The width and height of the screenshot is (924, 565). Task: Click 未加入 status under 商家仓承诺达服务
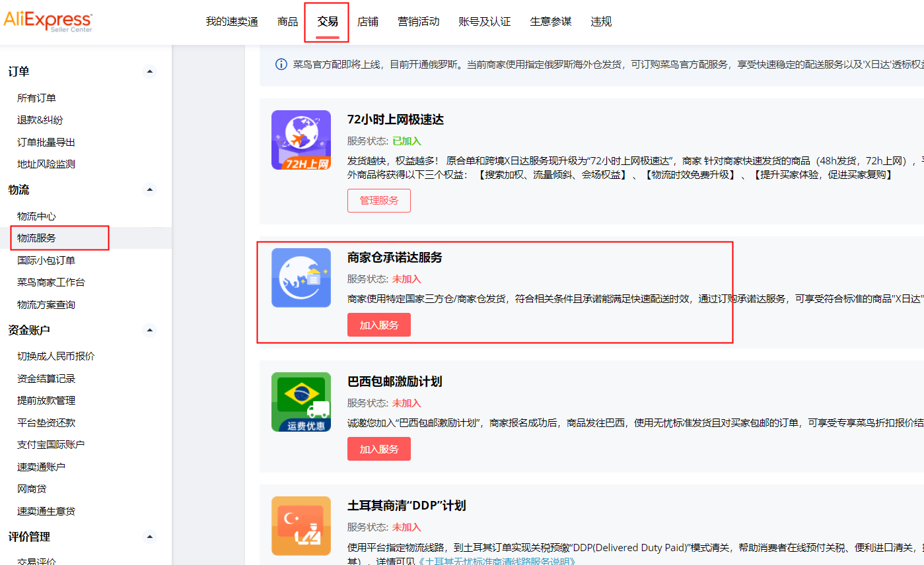pos(407,279)
